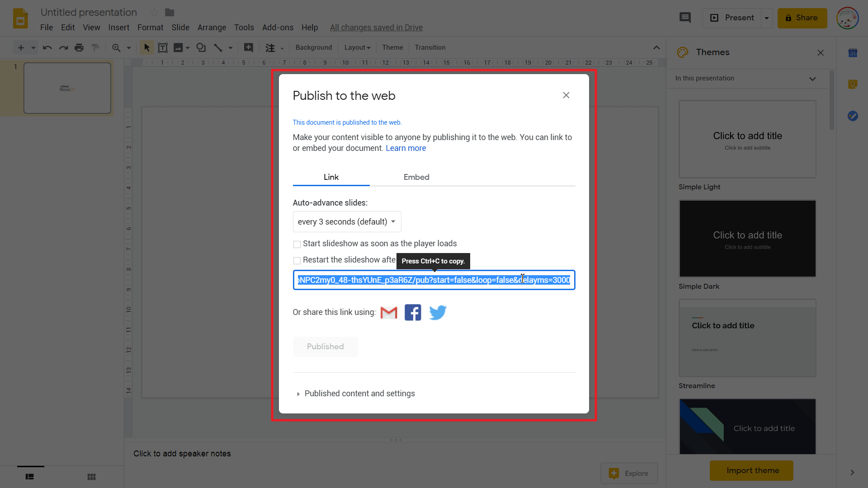The height and width of the screenshot is (488, 868).
Task: Open the Background toolbar option
Action: click(x=313, y=47)
